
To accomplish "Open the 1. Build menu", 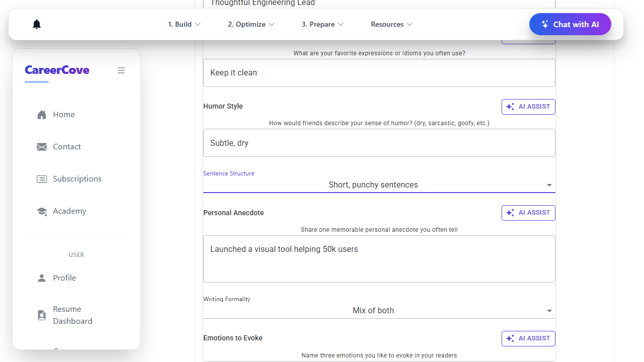I will [184, 24].
